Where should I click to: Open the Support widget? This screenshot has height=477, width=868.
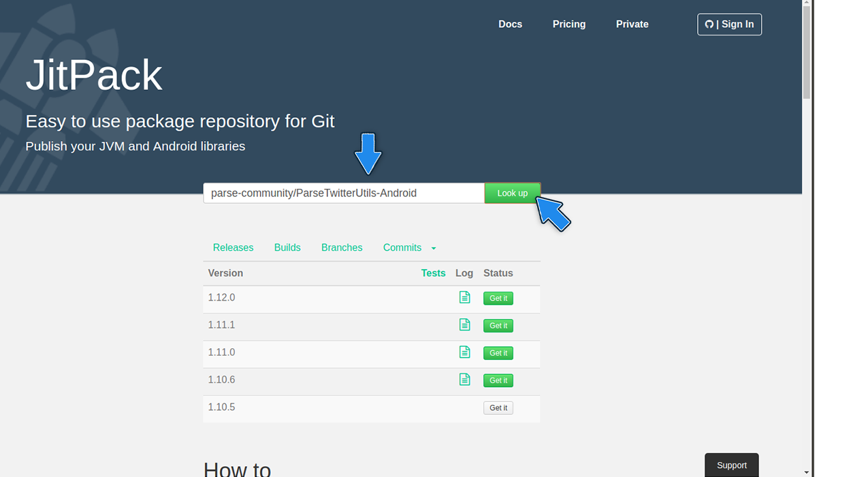(x=732, y=465)
